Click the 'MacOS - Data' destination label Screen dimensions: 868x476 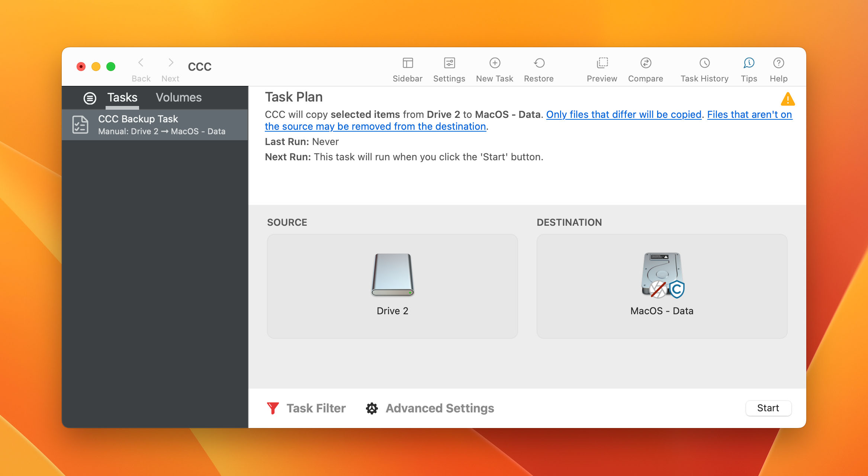[662, 311]
